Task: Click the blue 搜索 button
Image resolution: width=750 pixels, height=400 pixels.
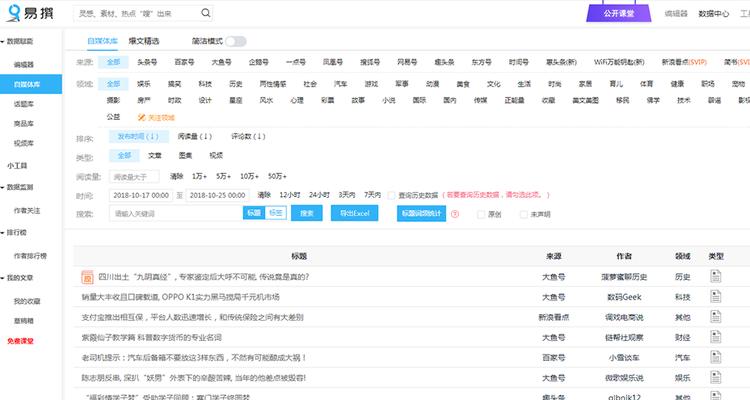Action: [307, 213]
